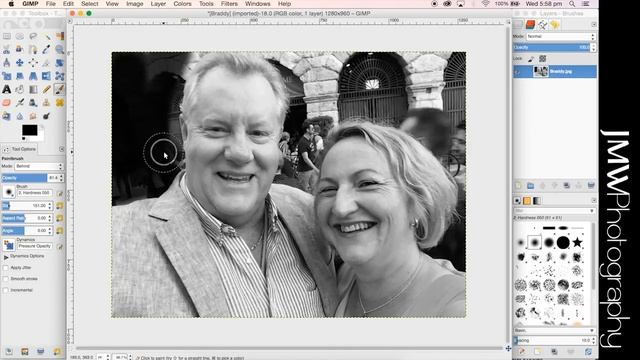Image resolution: width=640 pixels, height=360 pixels.
Task: Select the Rectangle Select tool
Action: (7, 37)
